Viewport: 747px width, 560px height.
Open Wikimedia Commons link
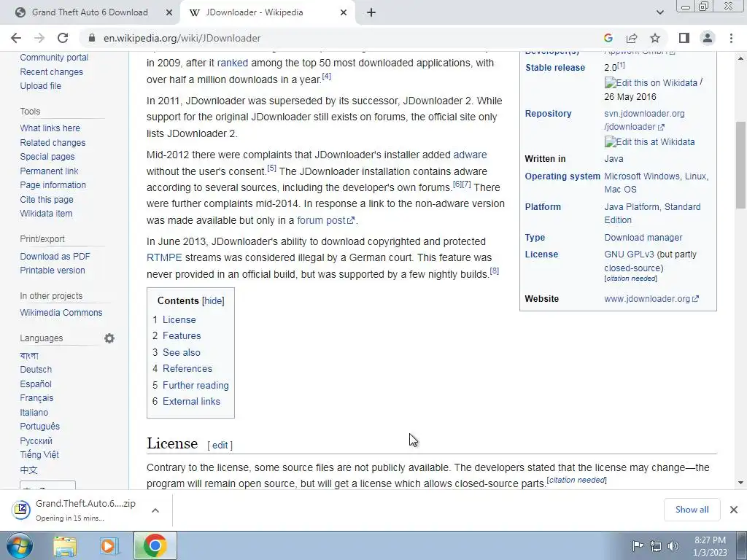[x=61, y=312]
